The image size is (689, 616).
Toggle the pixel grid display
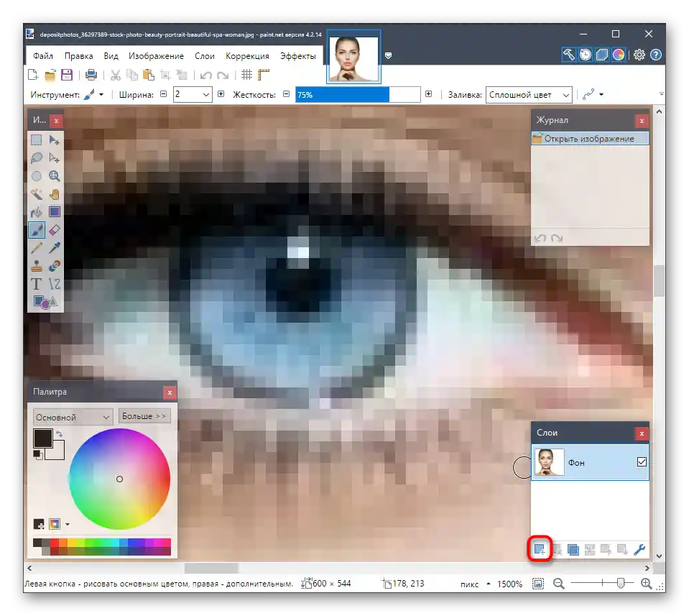pos(246,75)
